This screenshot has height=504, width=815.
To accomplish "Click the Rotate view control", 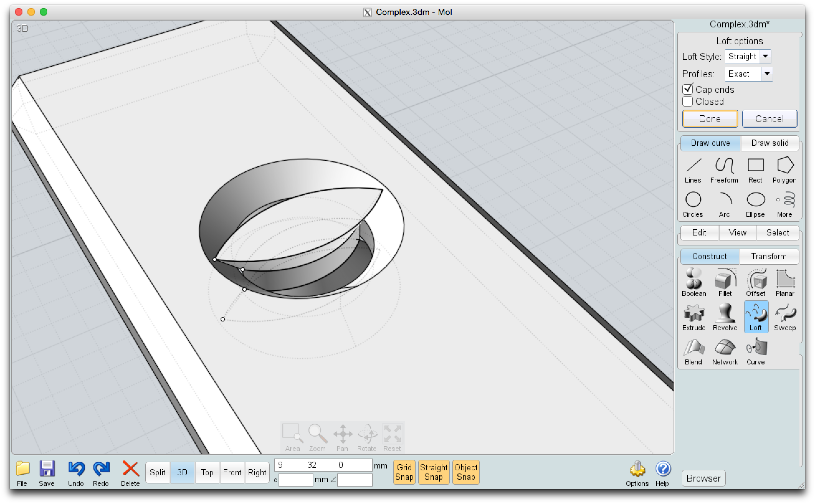I will click(x=367, y=438).
